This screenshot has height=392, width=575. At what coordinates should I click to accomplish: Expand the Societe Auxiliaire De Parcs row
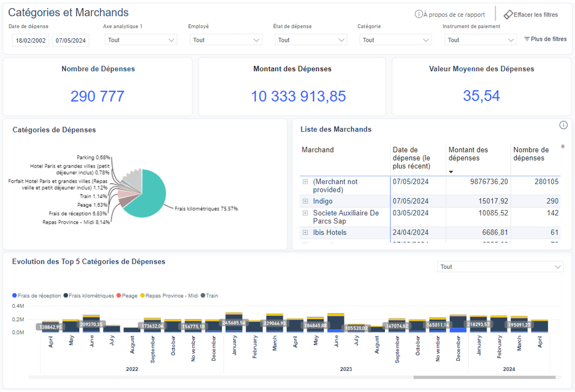[305, 213]
